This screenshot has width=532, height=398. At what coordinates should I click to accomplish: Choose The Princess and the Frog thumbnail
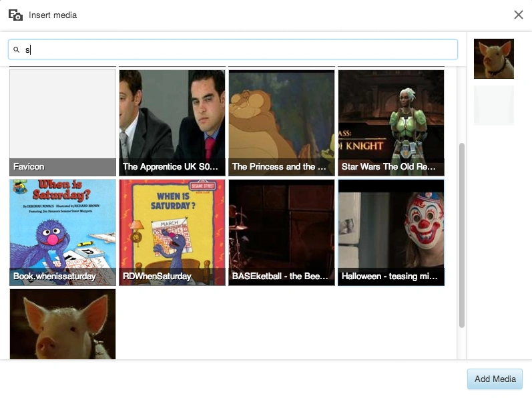281,117
